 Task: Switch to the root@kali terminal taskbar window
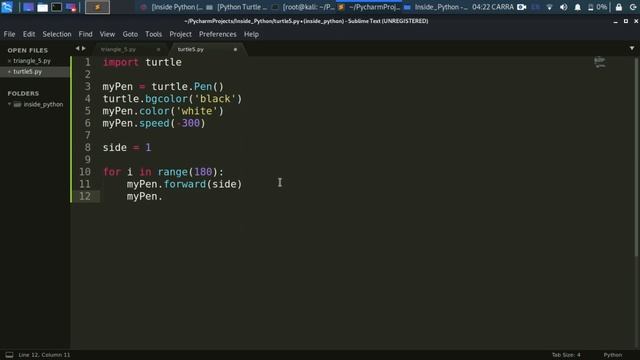tap(304, 7)
